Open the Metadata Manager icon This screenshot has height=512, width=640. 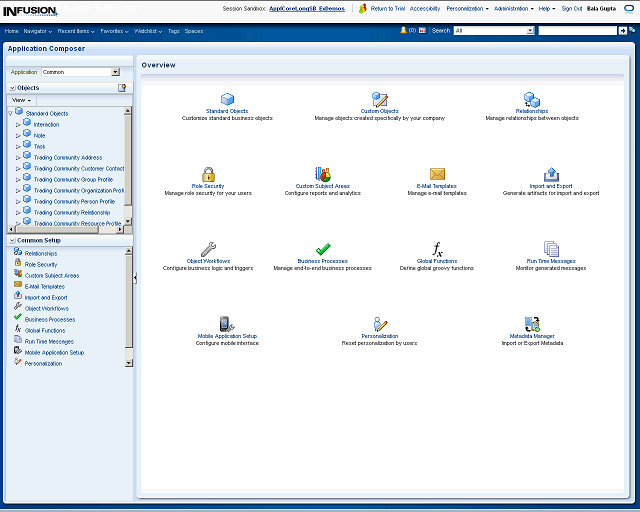532,324
